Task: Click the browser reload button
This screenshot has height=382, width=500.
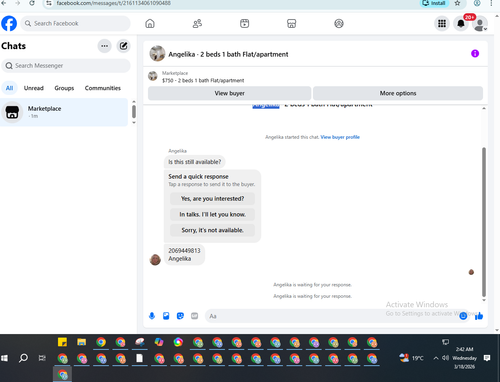Action: 32,3
